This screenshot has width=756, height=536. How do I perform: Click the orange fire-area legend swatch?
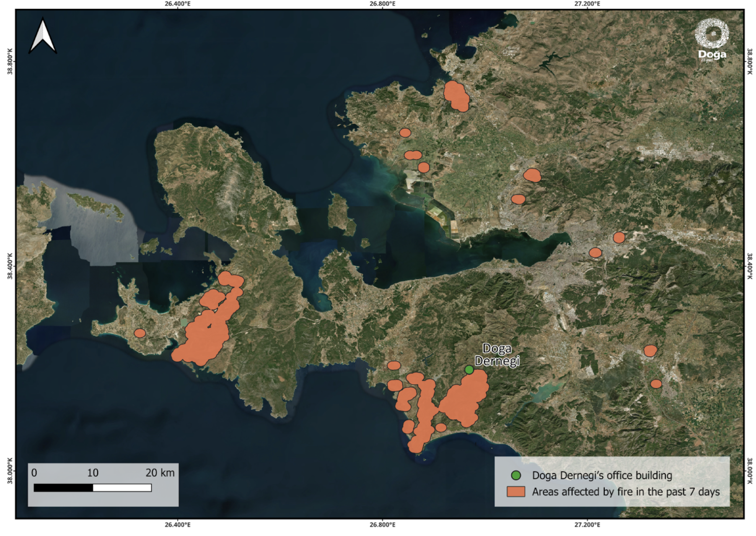click(x=516, y=492)
